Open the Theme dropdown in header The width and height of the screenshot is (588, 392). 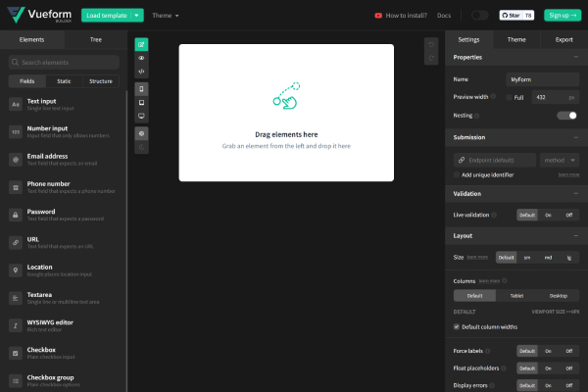166,16
